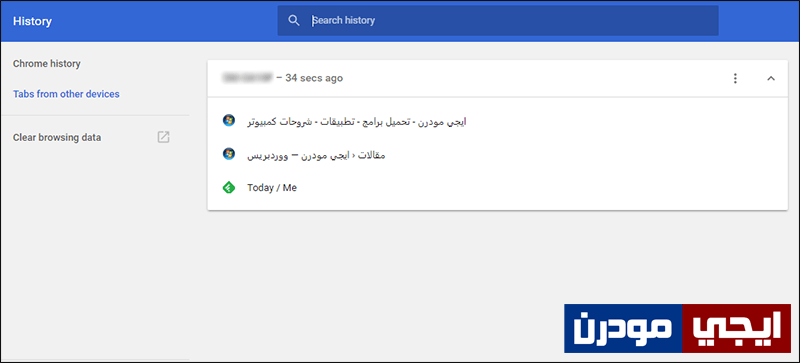Viewport: 800px width, 363px height.
Task: Collapse the device tab list with chevron
Action: click(771, 78)
